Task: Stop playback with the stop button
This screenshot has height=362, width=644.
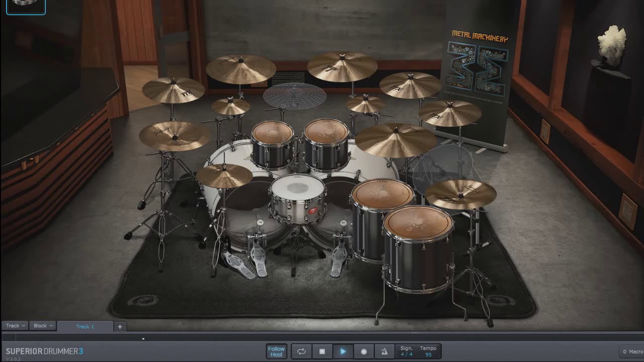Action: (x=322, y=351)
